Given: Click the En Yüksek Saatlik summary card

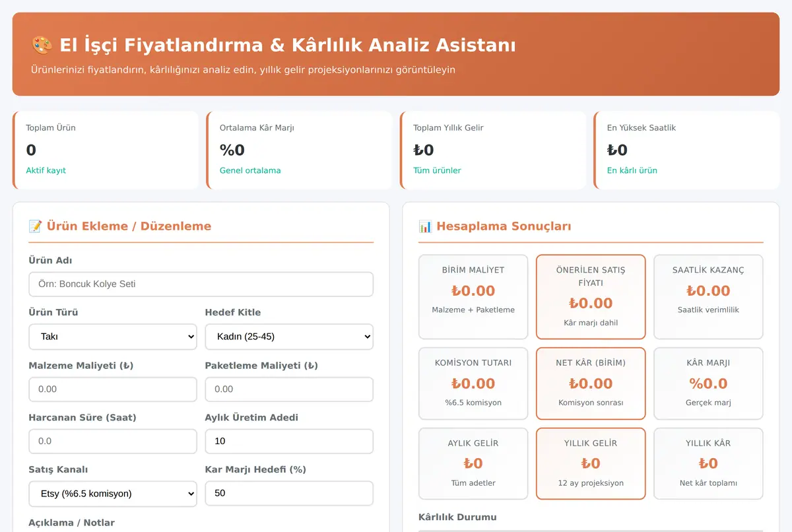Looking at the screenshot, I should [686, 150].
